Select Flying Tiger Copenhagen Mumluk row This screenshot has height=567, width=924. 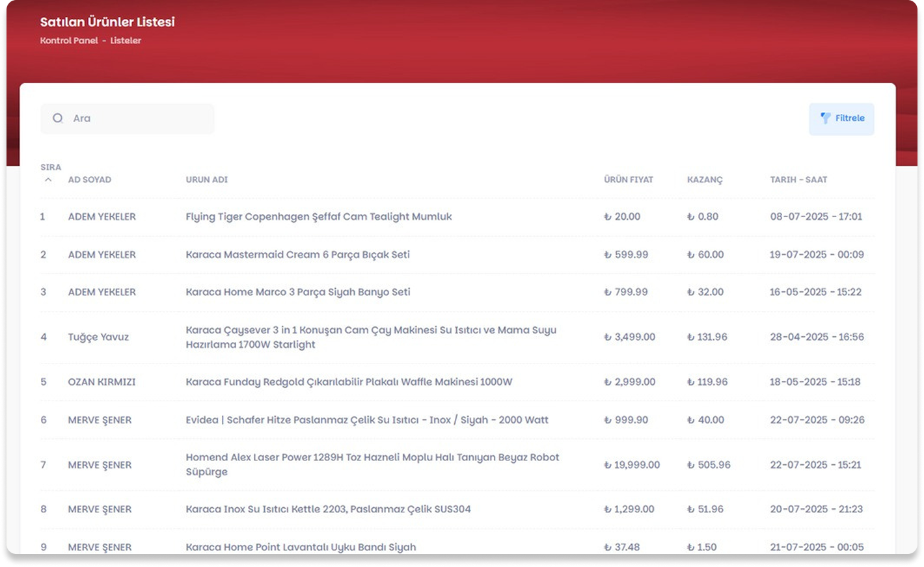coord(318,217)
